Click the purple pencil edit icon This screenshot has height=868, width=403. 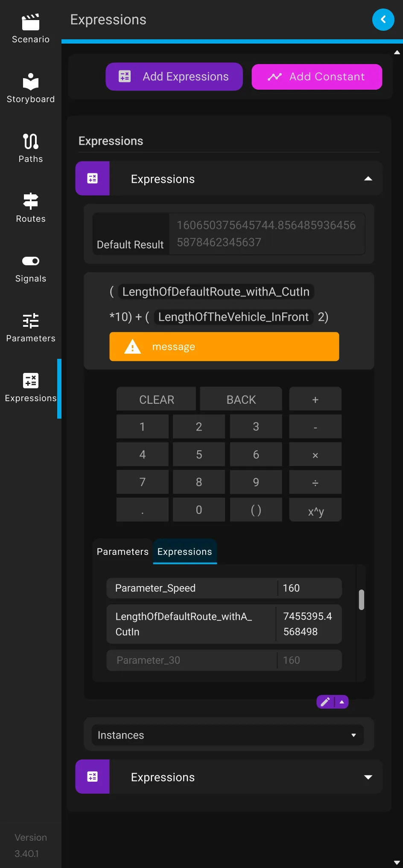coord(325,702)
